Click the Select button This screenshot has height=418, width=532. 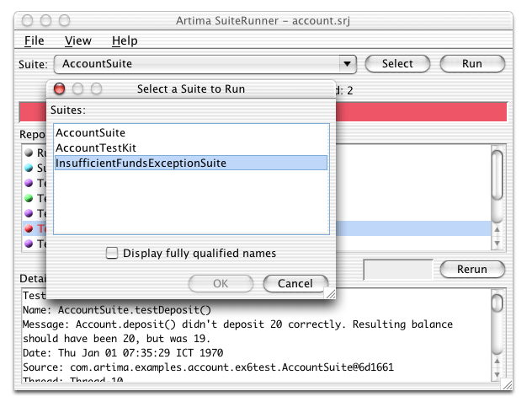click(x=397, y=64)
